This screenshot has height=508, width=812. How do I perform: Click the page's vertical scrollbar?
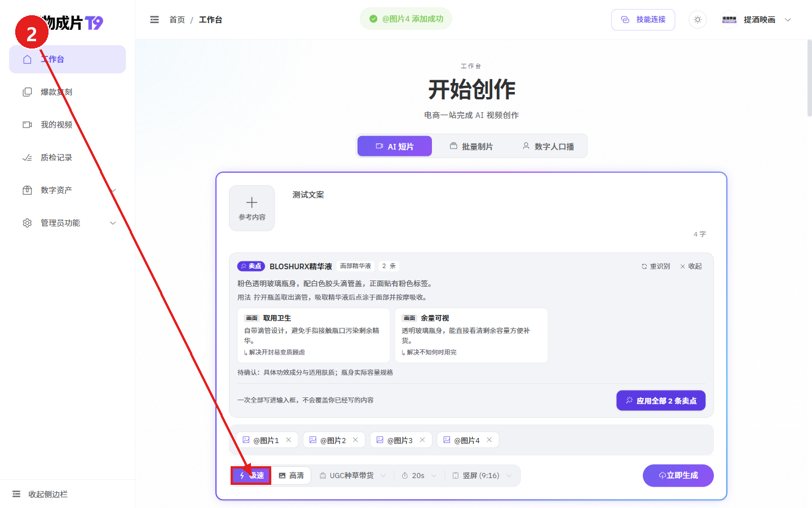(810, 78)
